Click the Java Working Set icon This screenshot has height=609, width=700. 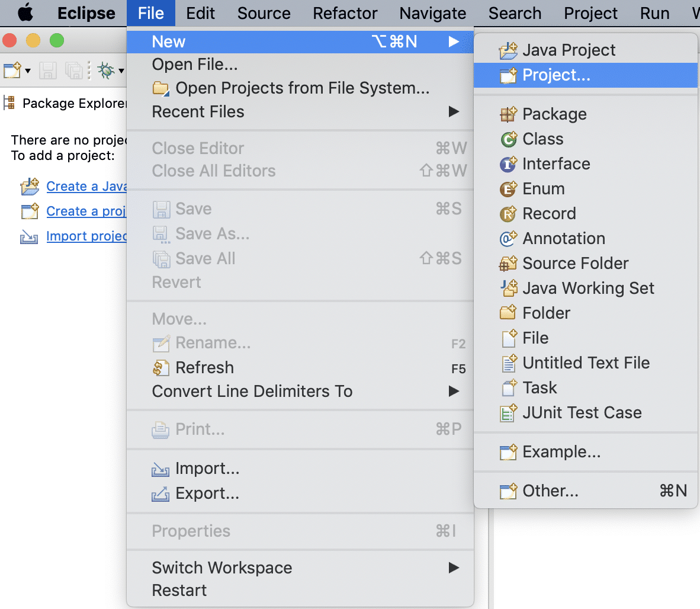pos(508,289)
